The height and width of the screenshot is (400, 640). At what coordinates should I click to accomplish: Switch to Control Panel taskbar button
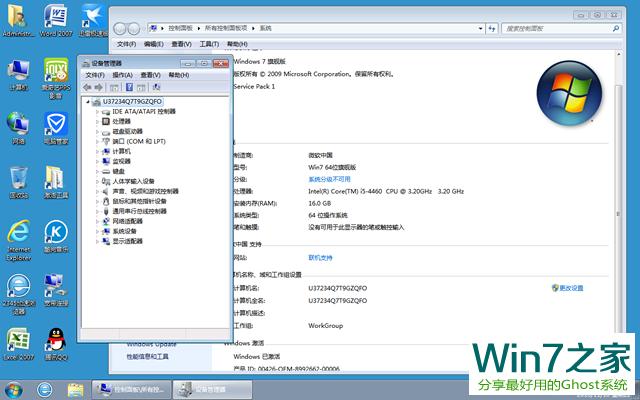click(131, 390)
